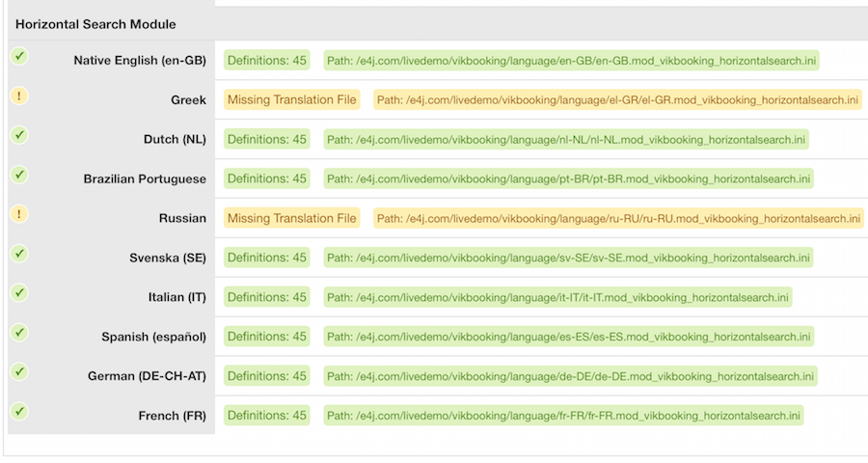Click the green checkmark beside Spanish (español)

[x=19, y=333]
